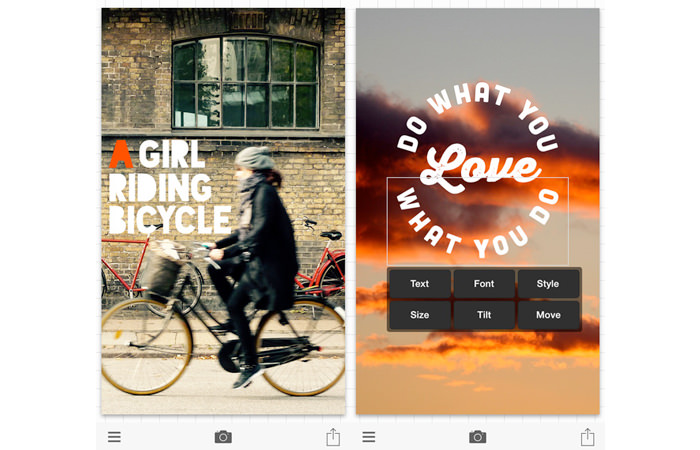Tap the share icon on the right screen
Viewport: 700px width, 450px height.
tap(587, 437)
